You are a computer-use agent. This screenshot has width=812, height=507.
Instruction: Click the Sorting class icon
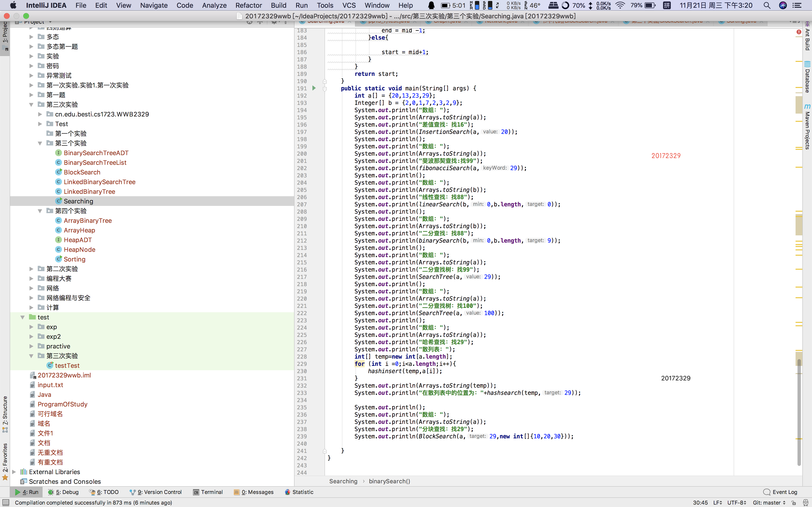coord(58,259)
